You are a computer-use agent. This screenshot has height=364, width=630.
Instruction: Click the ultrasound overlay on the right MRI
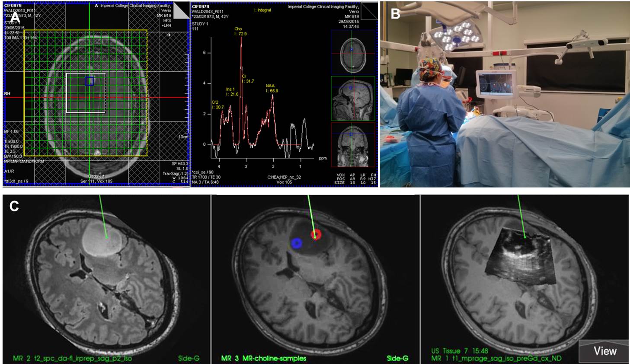(x=519, y=259)
